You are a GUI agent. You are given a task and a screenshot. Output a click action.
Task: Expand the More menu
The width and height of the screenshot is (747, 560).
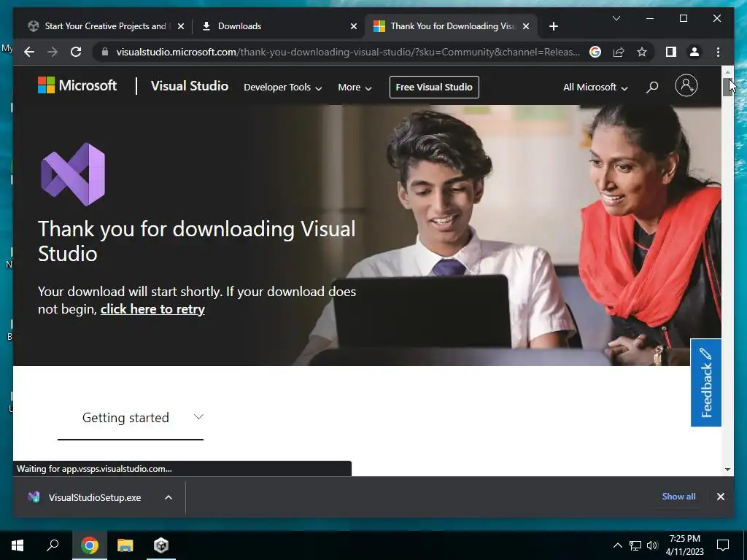(x=355, y=87)
